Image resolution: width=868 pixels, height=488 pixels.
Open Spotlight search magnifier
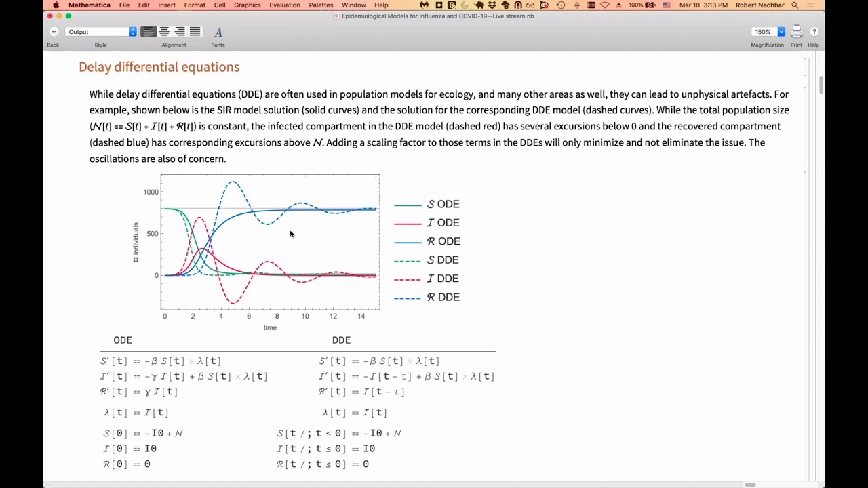(x=795, y=5)
